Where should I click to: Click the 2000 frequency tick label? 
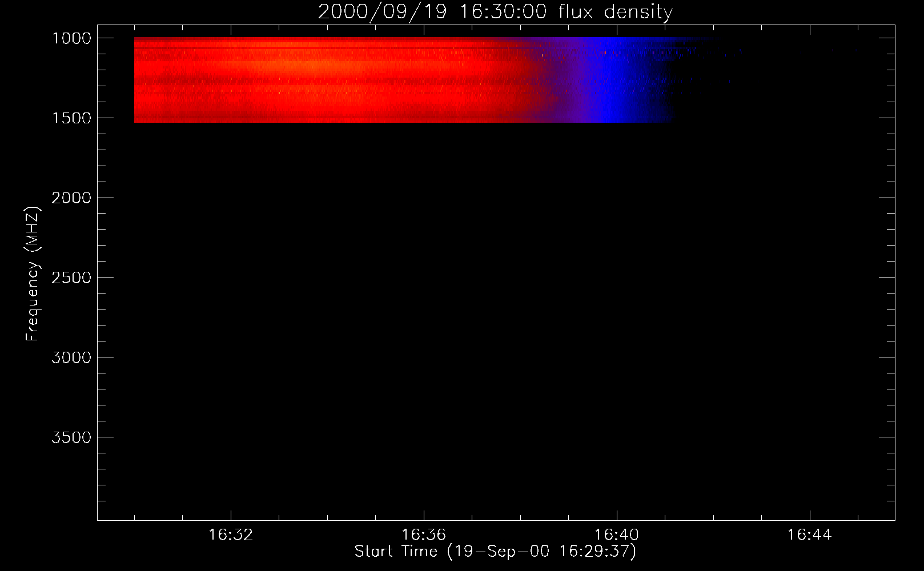(x=71, y=198)
